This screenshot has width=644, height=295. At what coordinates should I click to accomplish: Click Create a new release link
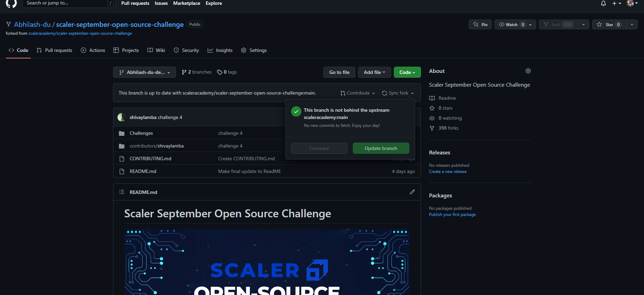click(x=448, y=172)
